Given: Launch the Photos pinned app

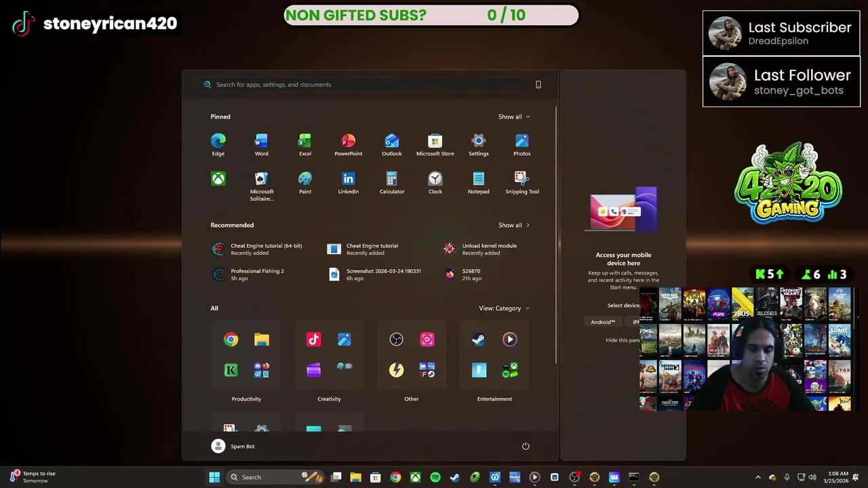Looking at the screenshot, I should pyautogui.click(x=521, y=144).
